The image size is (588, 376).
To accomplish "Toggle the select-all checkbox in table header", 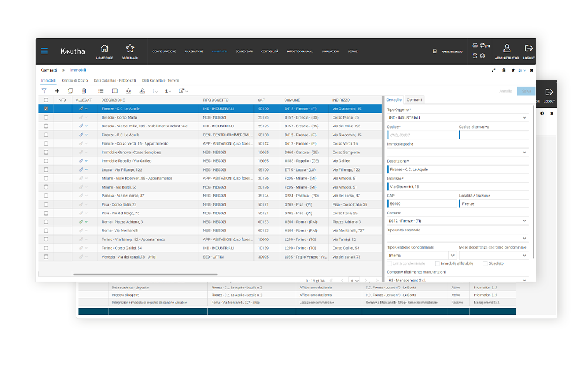I will click(x=46, y=100).
